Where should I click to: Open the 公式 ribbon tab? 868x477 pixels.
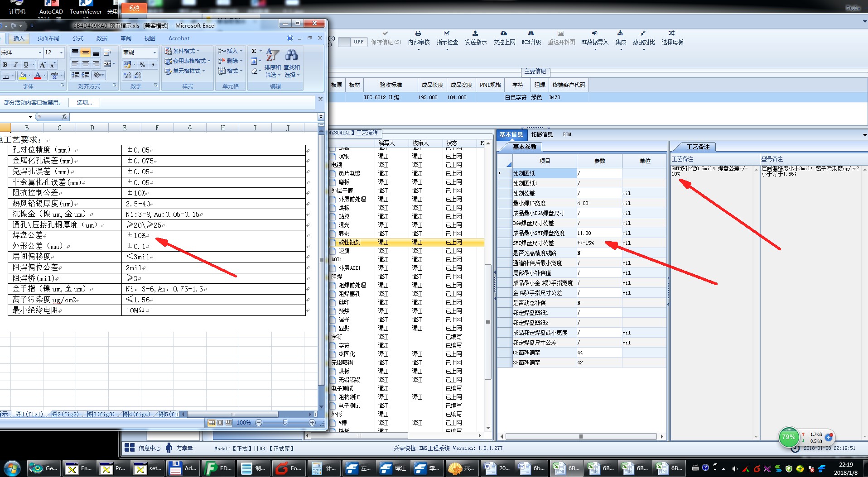click(78, 38)
